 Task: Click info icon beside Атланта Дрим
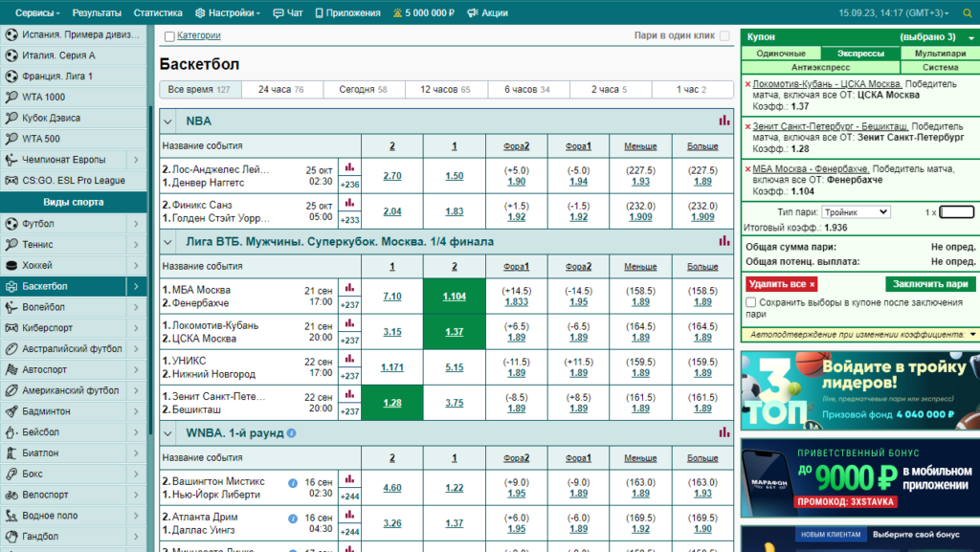click(293, 519)
